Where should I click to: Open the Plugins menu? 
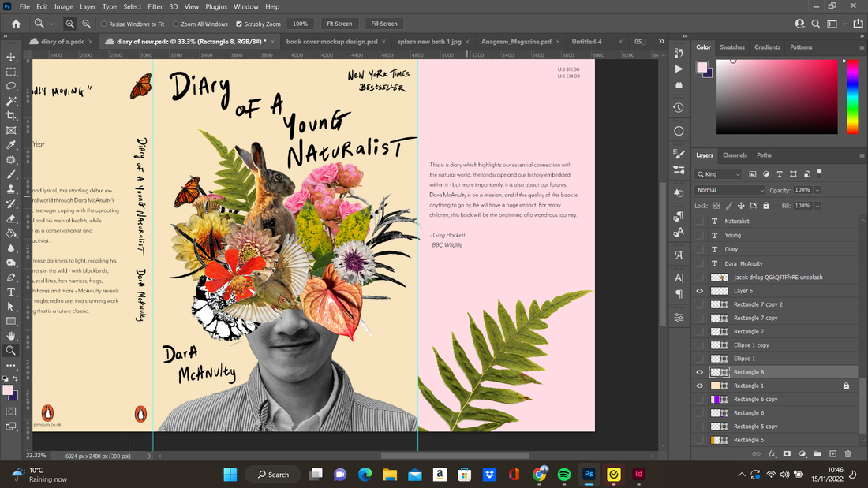[216, 6]
